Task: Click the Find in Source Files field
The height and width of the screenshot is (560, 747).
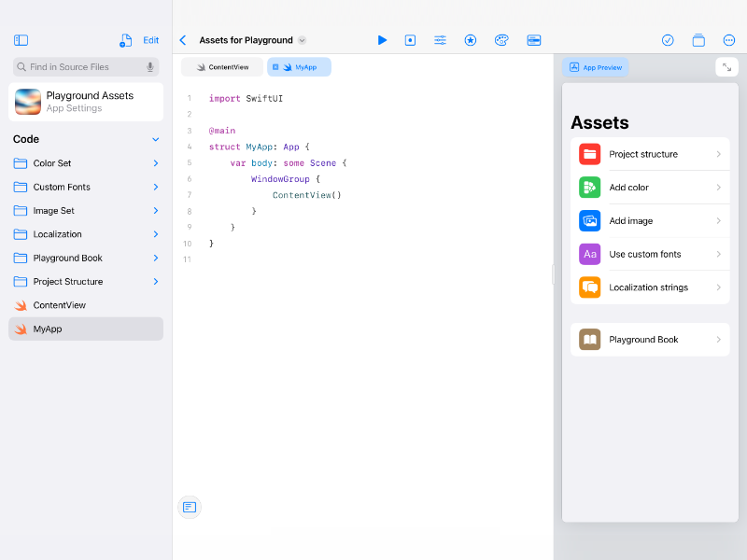Action: pos(79,67)
